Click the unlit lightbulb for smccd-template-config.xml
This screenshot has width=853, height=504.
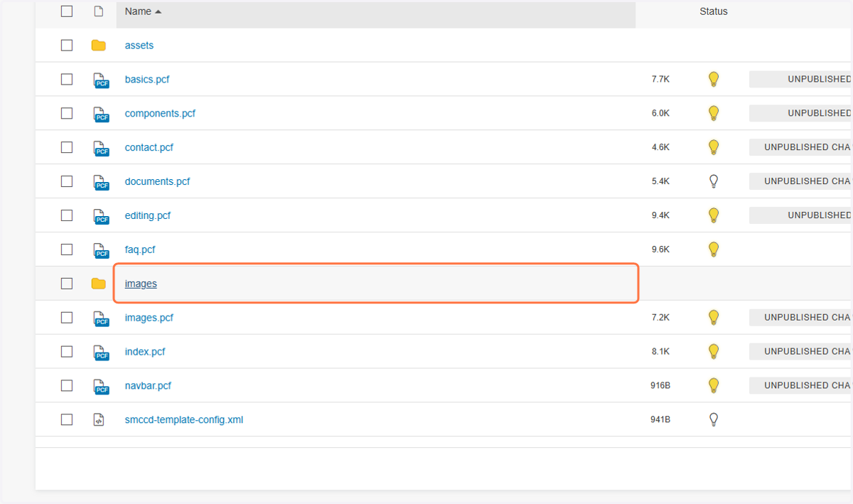coord(714,419)
